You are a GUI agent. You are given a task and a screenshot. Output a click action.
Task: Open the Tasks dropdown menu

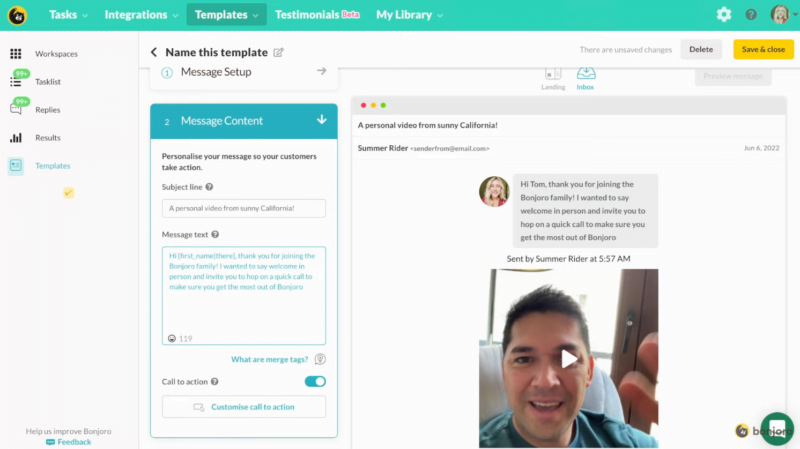(68, 15)
